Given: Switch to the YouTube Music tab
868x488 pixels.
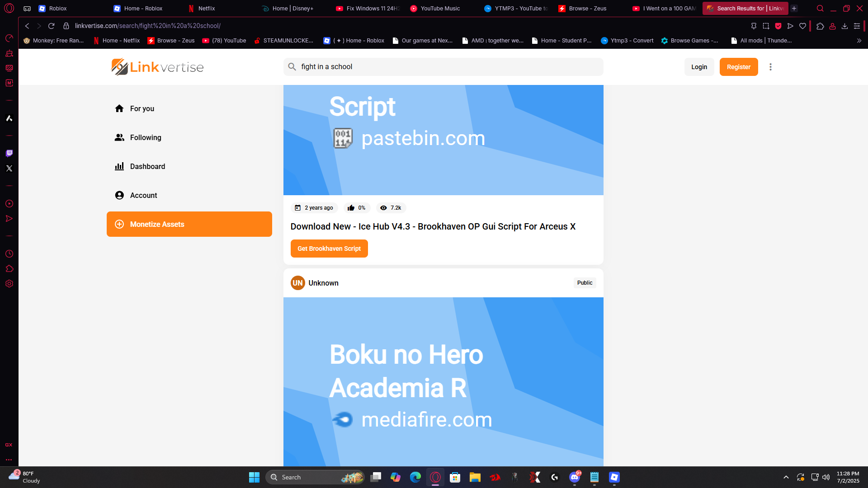Looking at the screenshot, I should coord(441,8).
